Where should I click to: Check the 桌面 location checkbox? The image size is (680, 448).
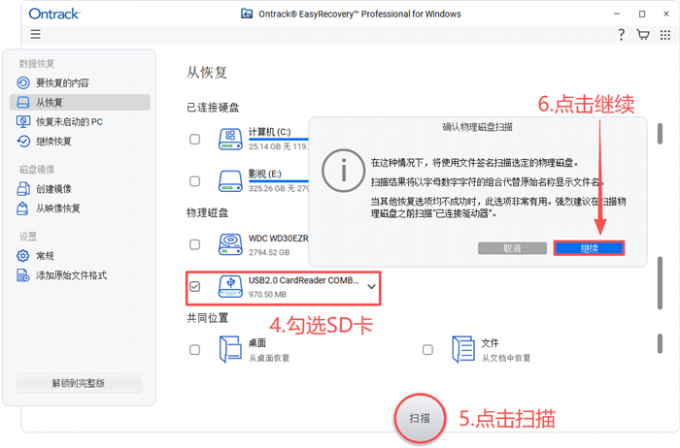195,350
